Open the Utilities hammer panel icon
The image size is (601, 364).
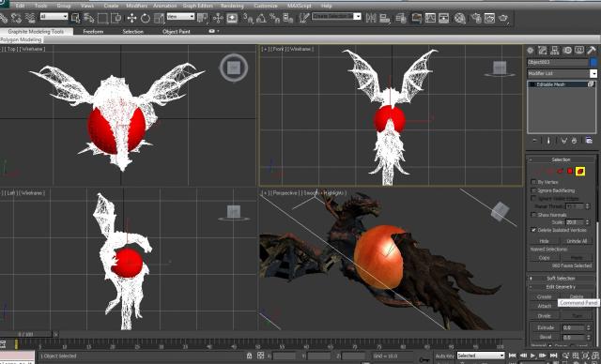[x=592, y=50]
